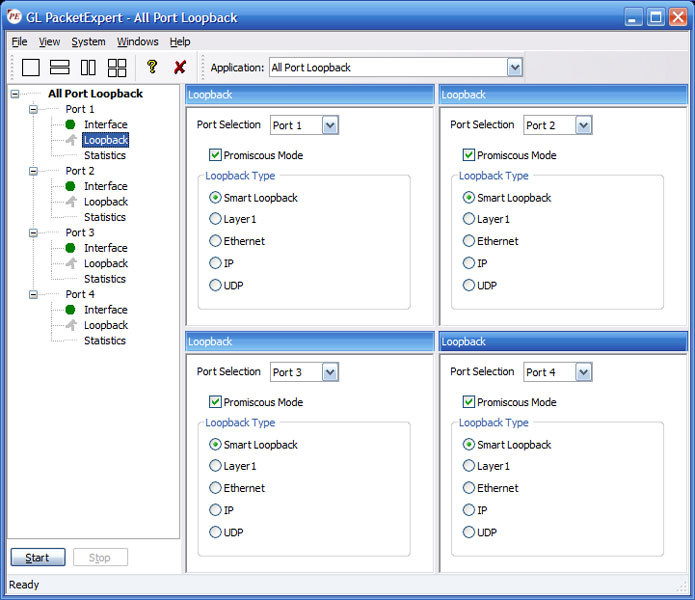
Task: Select four-pane grid layout icon
Action: (x=117, y=67)
